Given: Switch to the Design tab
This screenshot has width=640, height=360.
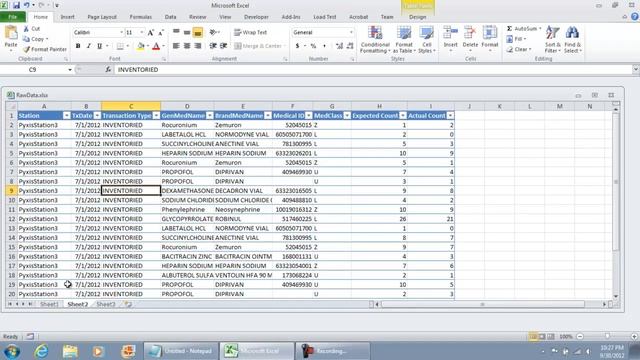Looking at the screenshot, I should (x=417, y=17).
